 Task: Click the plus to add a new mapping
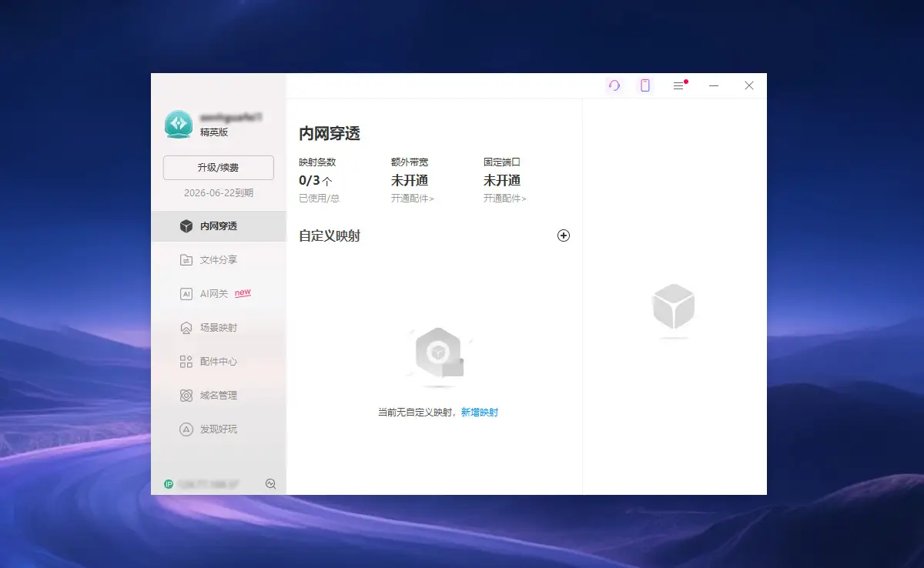tap(564, 236)
